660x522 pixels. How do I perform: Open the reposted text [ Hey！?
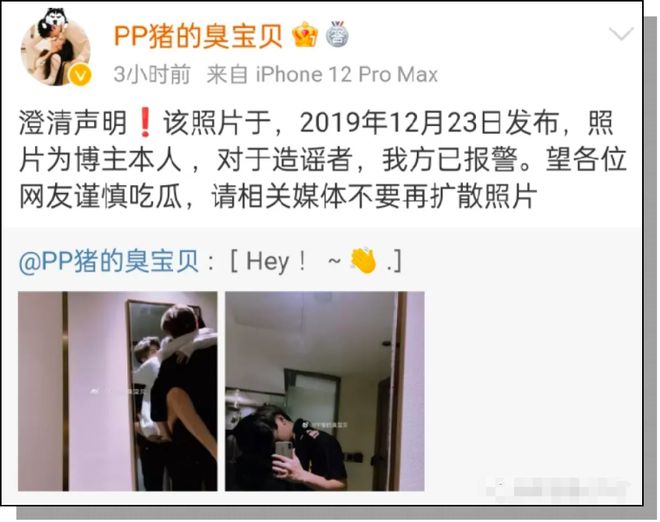coord(316,262)
